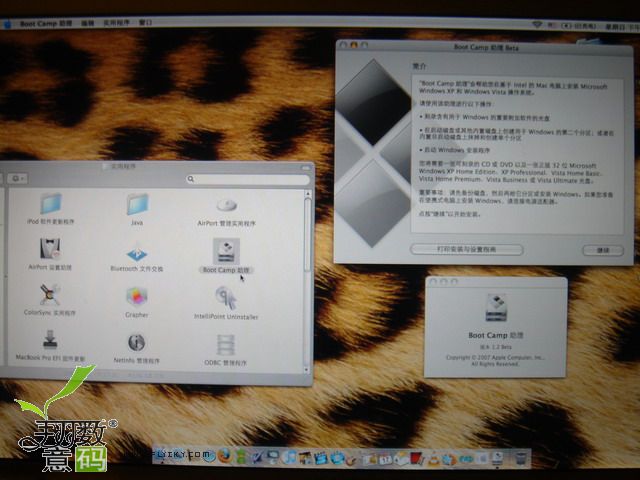
Task: Open the Apple menu
Action: [7, 24]
